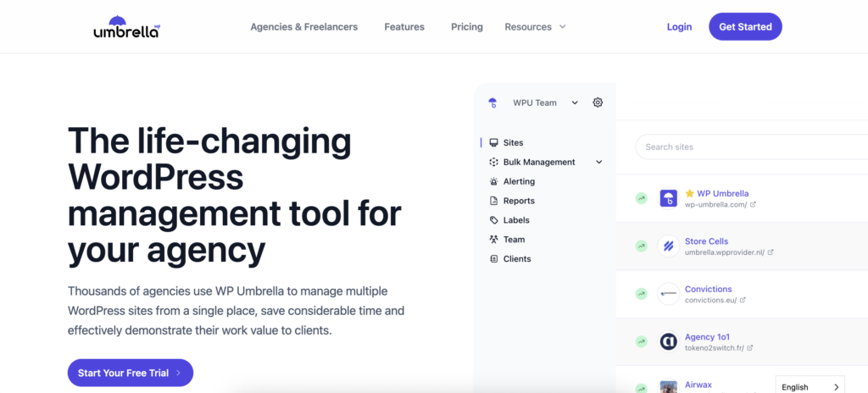Open Agencies & Freelancers menu item
This screenshot has height=393, width=868.
click(x=304, y=26)
